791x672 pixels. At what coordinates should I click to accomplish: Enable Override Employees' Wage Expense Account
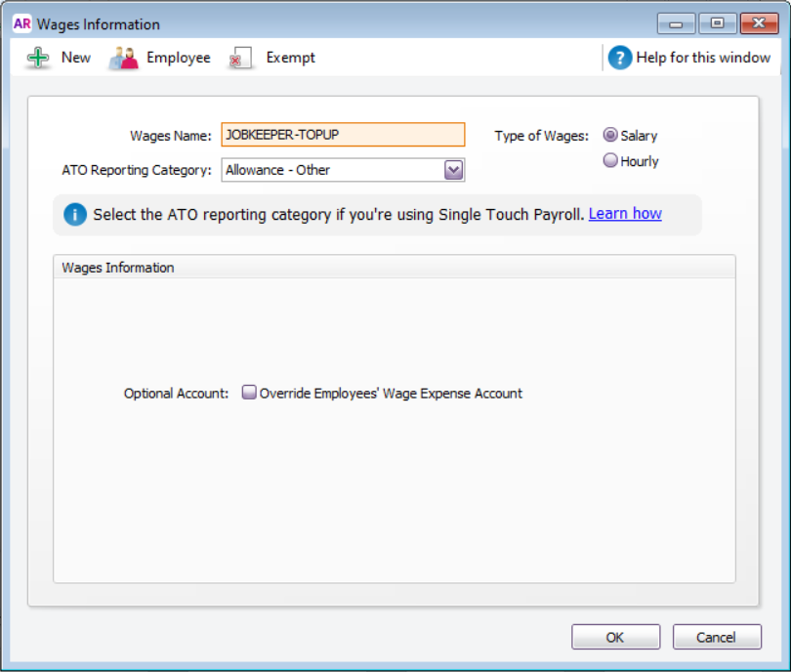click(249, 393)
